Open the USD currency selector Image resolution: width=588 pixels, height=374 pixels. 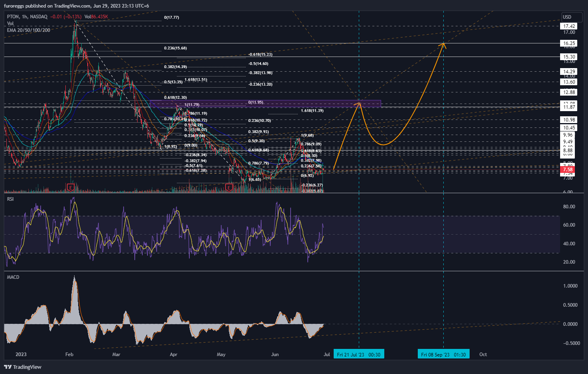(x=572, y=17)
